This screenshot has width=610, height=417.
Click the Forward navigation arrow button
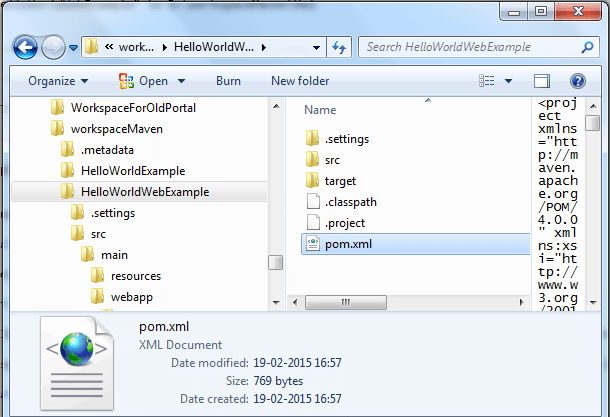pos(54,47)
